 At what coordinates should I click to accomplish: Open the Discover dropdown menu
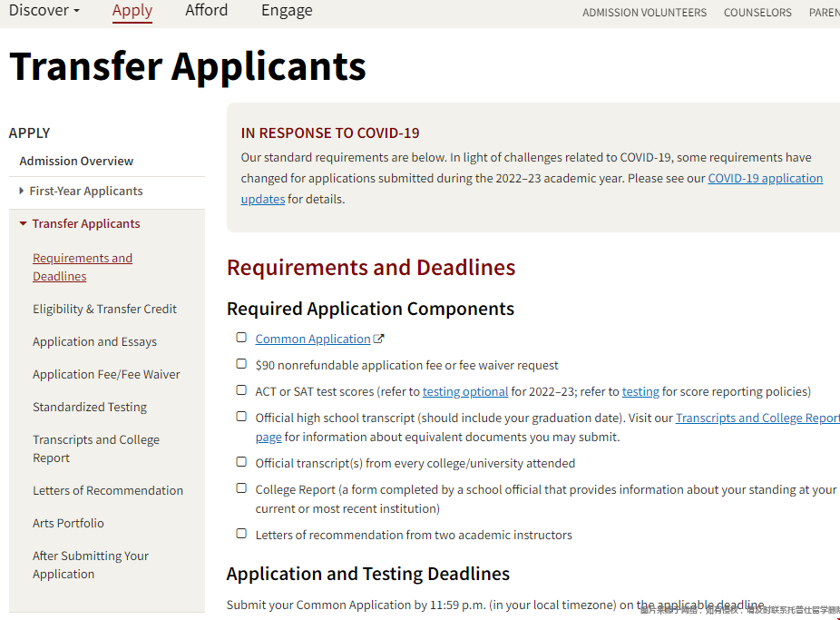tap(44, 11)
